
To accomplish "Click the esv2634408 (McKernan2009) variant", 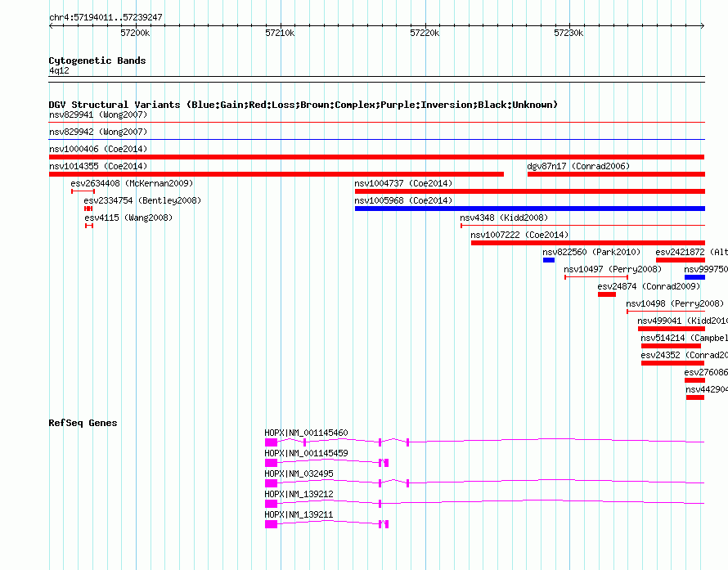I will 83,191.
